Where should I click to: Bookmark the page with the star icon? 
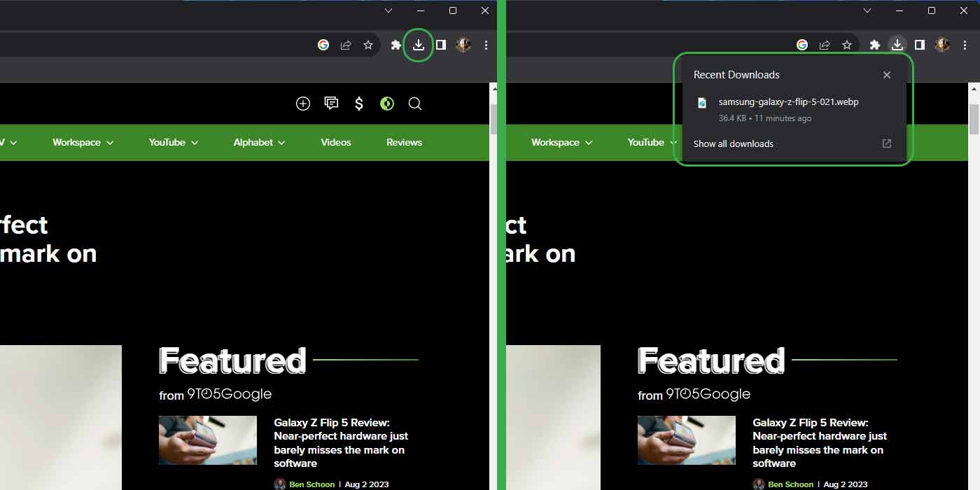pyautogui.click(x=369, y=44)
